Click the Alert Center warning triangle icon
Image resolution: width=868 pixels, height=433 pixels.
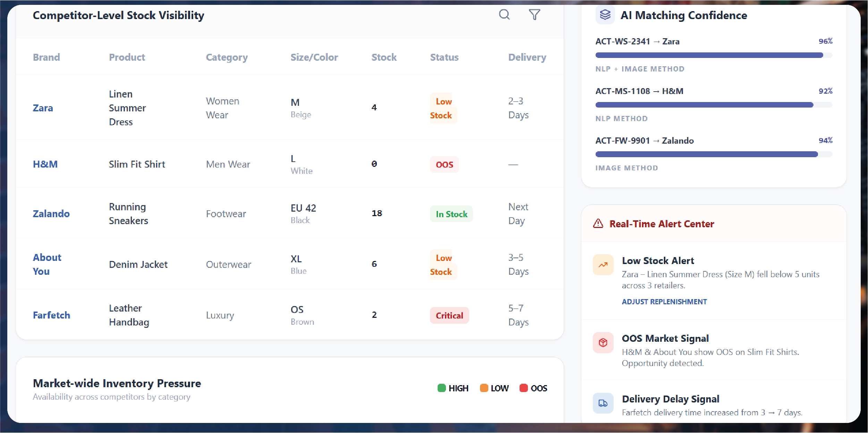(x=598, y=224)
